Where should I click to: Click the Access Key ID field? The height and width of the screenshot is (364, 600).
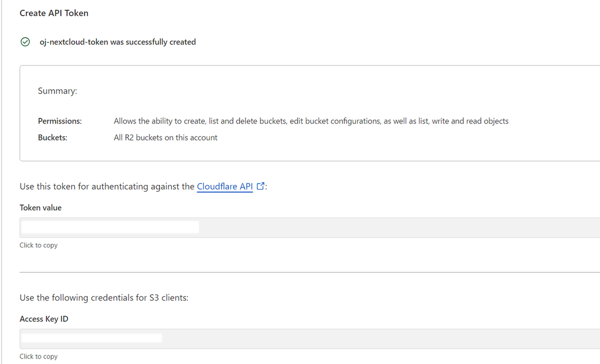coord(309,338)
